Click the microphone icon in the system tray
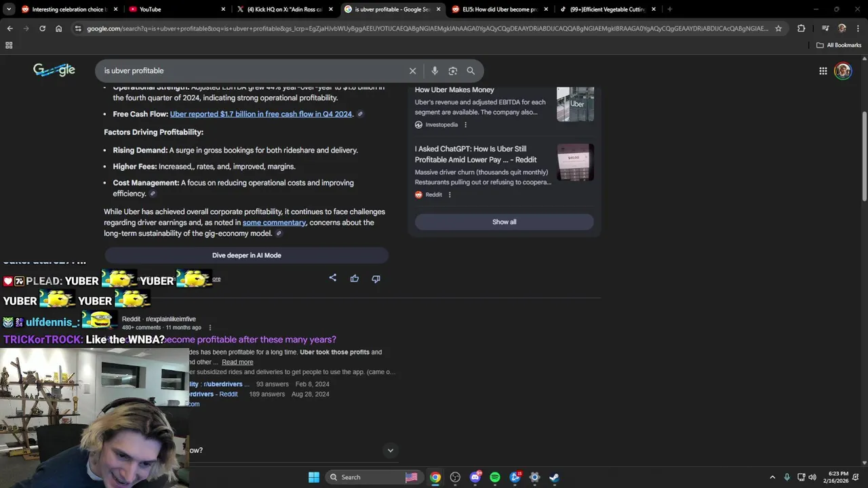This screenshot has height=488, width=868. (787, 477)
